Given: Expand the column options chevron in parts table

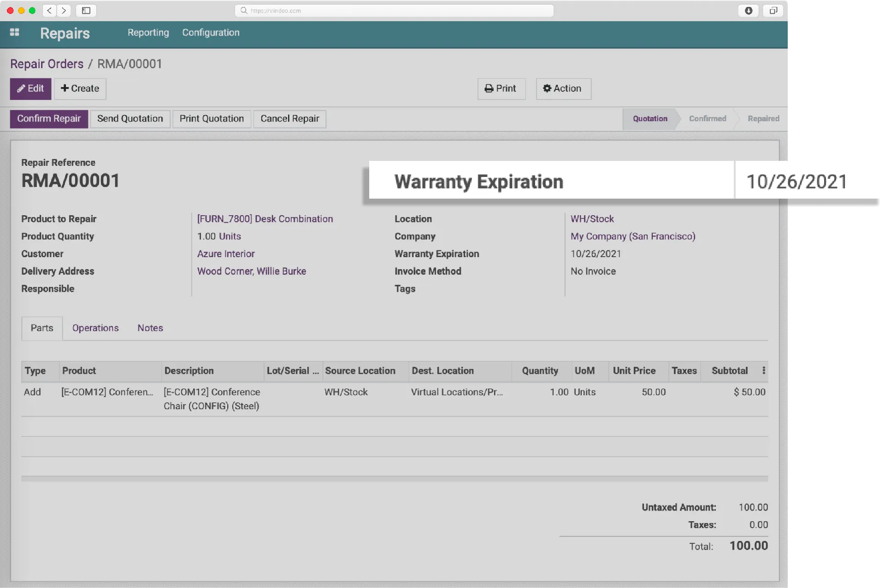Looking at the screenshot, I should pos(763,370).
